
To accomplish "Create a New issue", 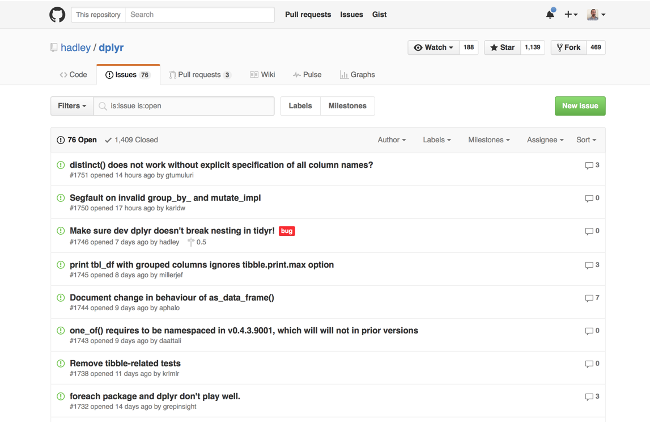I will [x=580, y=106].
